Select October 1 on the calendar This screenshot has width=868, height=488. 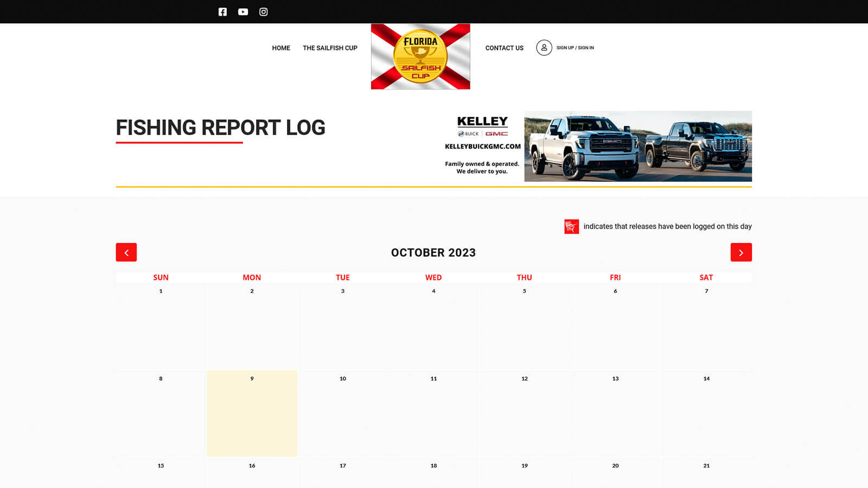click(x=161, y=325)
